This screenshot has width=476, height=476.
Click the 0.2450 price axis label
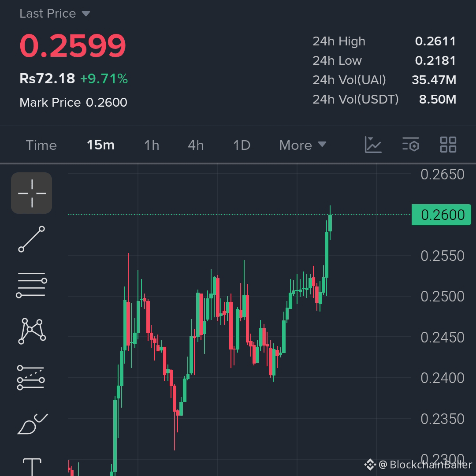point(443,338)
